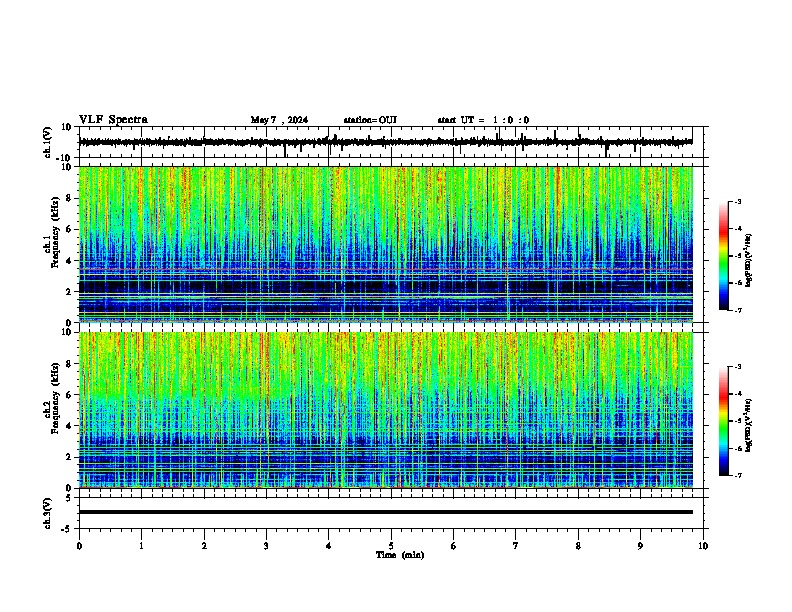Screen dimensions: 792x612
Task: Click the thick black ch.3 voltage line
Action: [x=385, y=512]
